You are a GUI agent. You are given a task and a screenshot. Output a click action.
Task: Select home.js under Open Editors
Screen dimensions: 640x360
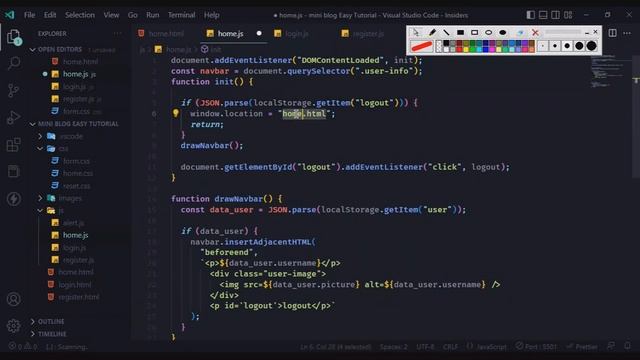click(79, 74)
